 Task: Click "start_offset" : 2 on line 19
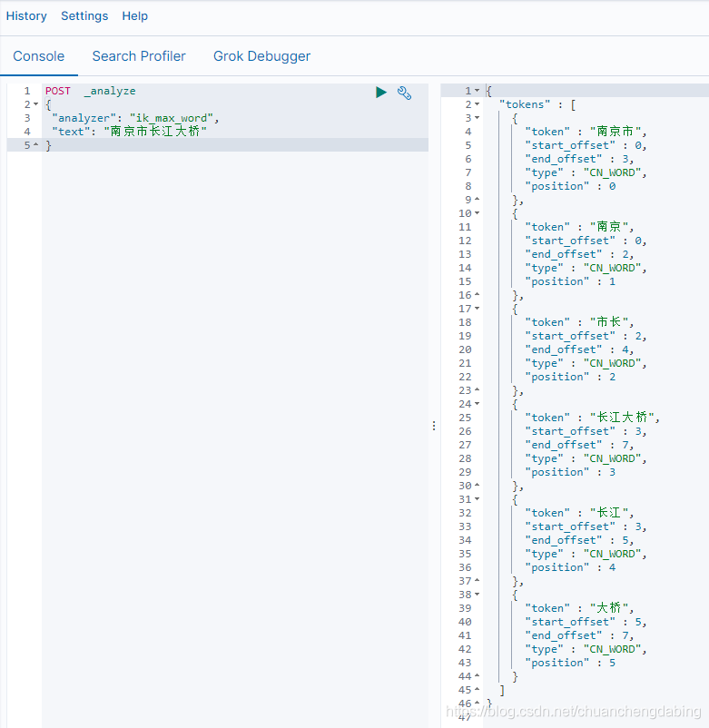(583, 336)
